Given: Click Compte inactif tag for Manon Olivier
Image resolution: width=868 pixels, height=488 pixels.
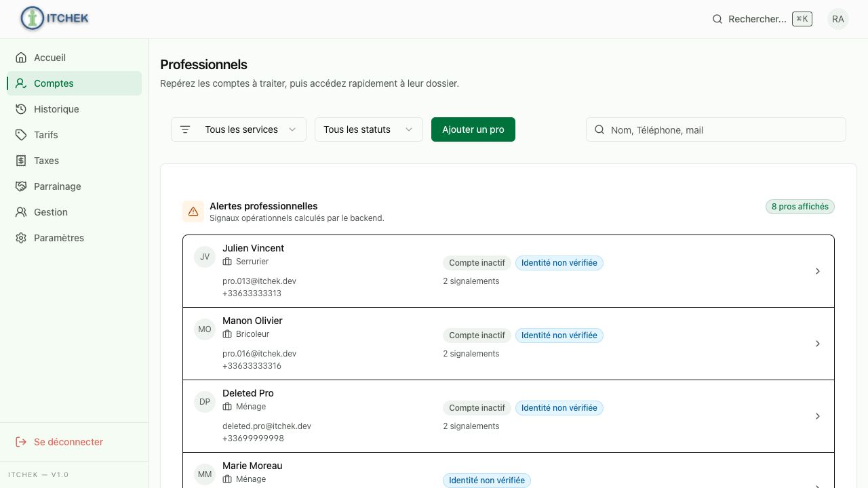Looking at the screenshot, I should pyautogui.click(x=477, y=335).
